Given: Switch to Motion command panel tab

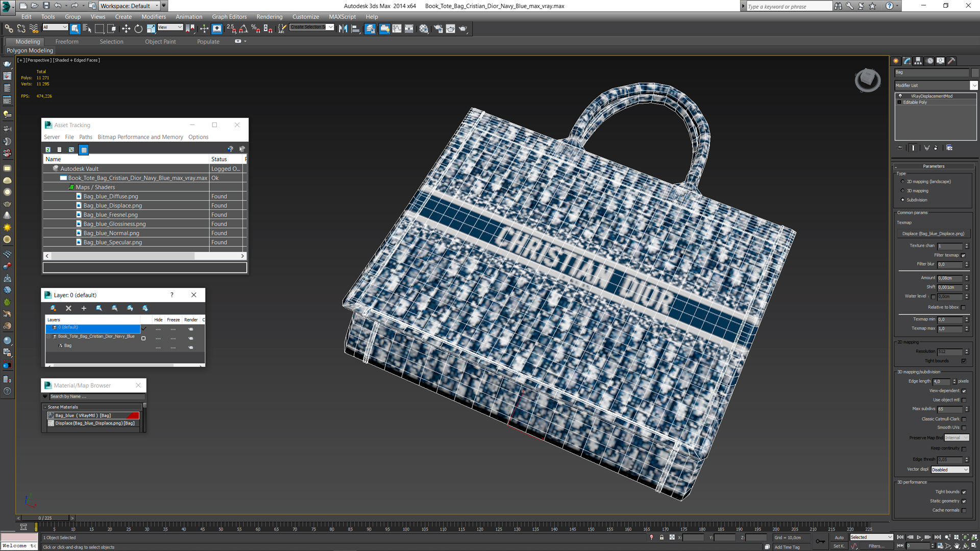Looking at the screenshot, I should tap(929, 61).
